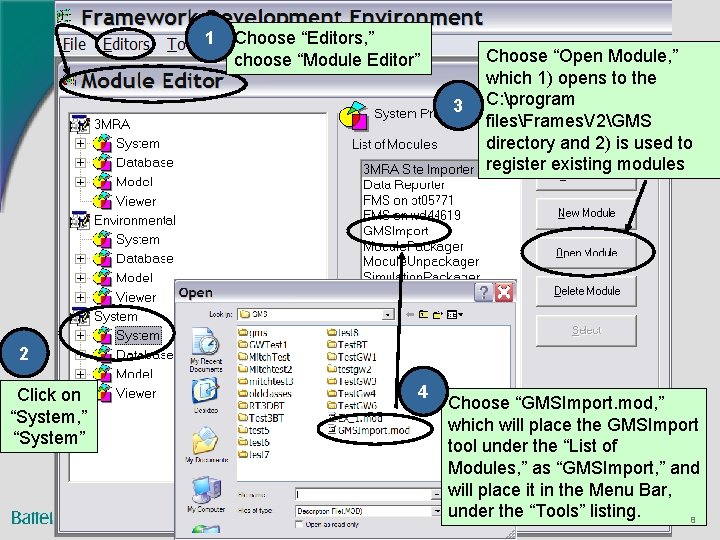The image size is (720, 540).
Task: Select the GMSImport.mod file icon
Action: point(332,430)
